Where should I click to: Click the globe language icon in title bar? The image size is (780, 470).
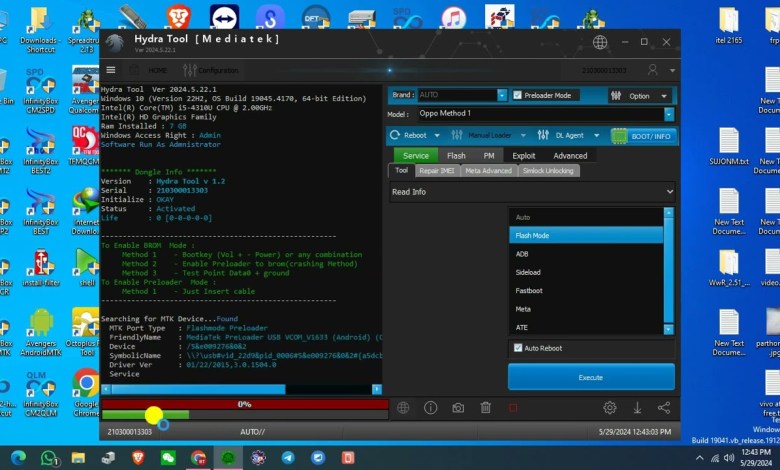point(600,42)
